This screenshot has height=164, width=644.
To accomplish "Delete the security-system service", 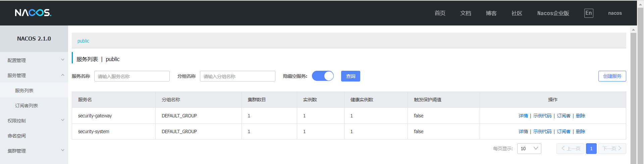I will (580, 131).
